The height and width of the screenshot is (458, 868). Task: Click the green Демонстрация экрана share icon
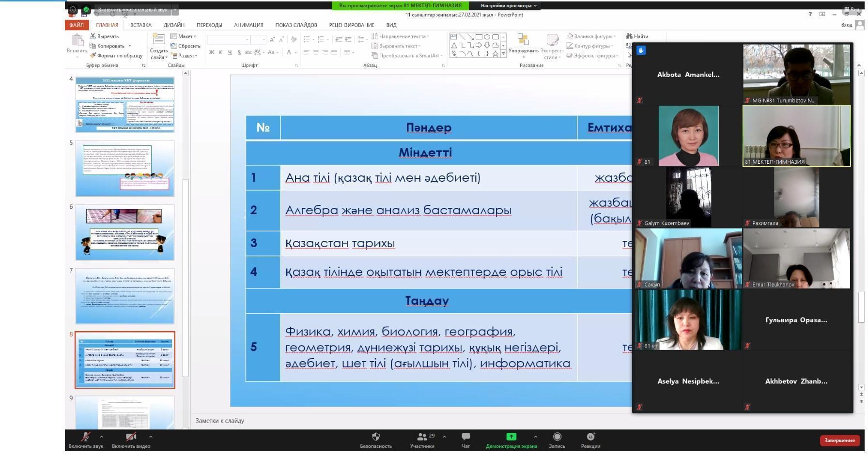point(511,437)
